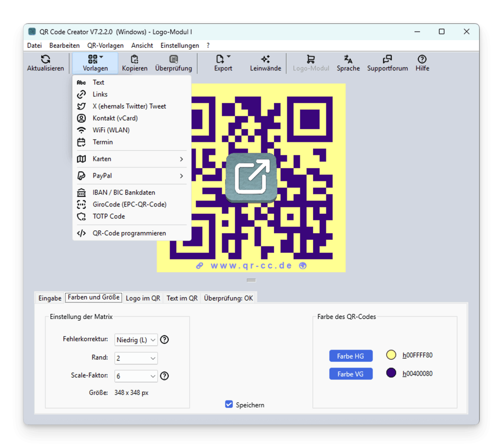The height and width of the screenshot is (448, 503).
Task: Open the QR-Vorlagen menu
Action: pyautogui.click(x=105, y=46)
